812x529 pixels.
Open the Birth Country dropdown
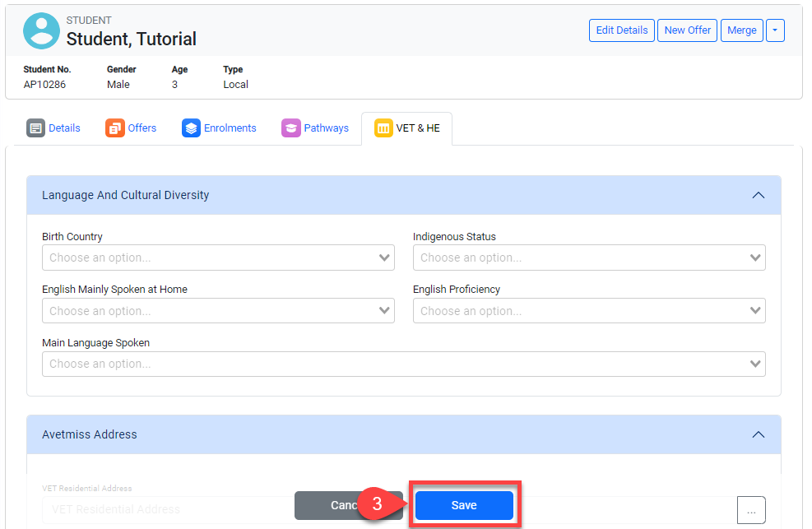click(218, 258)
